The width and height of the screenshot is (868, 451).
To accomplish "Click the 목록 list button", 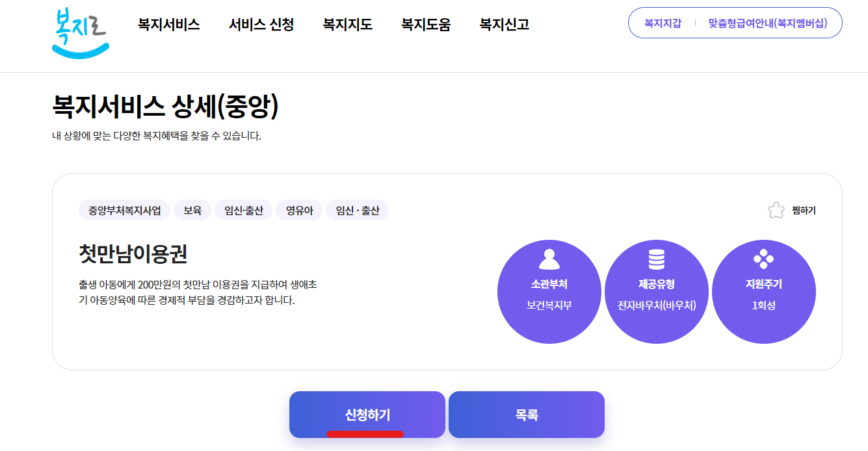I will (x=527, y=413).
